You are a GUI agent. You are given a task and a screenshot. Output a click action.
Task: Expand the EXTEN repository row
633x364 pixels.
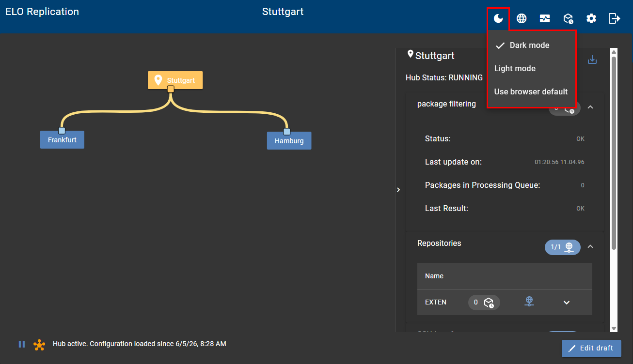pos(567,303)
